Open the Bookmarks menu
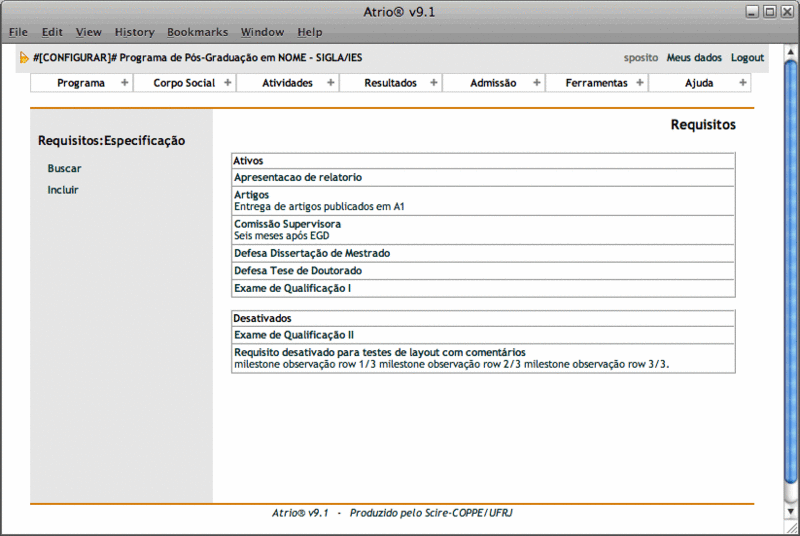This screenshot has width=800, height=536. point(197,32)
